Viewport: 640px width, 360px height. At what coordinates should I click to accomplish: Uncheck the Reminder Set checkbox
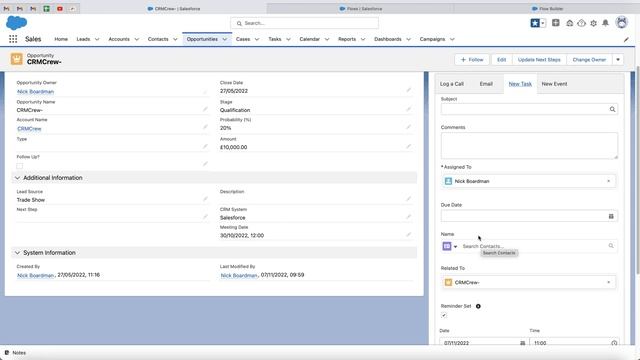pos(444,316)
